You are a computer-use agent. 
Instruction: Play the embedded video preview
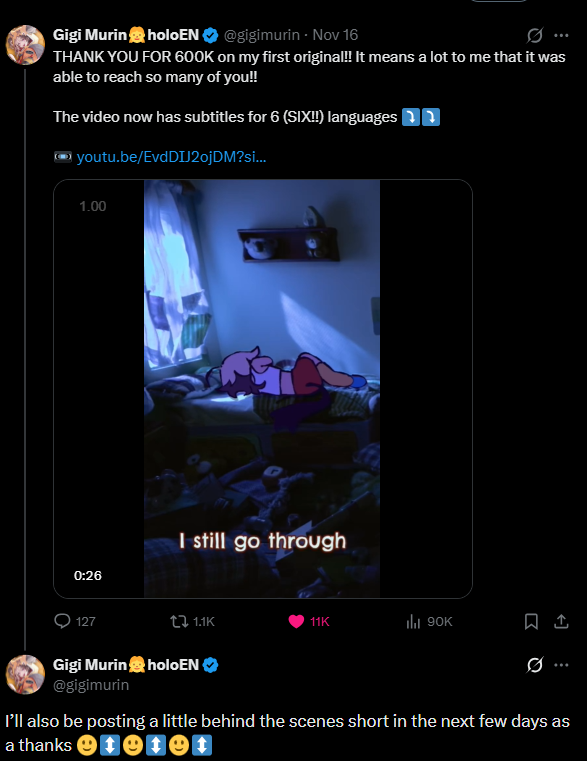point(263,389)
